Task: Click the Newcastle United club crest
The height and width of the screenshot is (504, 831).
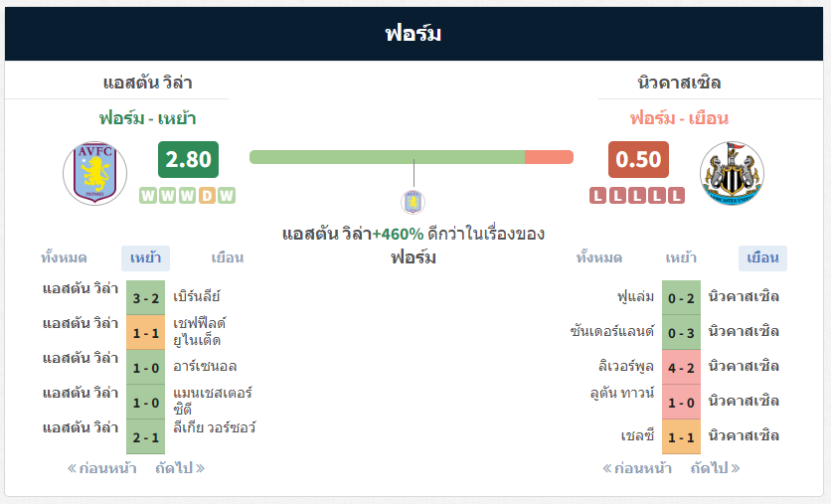Action: click(x=732, y=173)
